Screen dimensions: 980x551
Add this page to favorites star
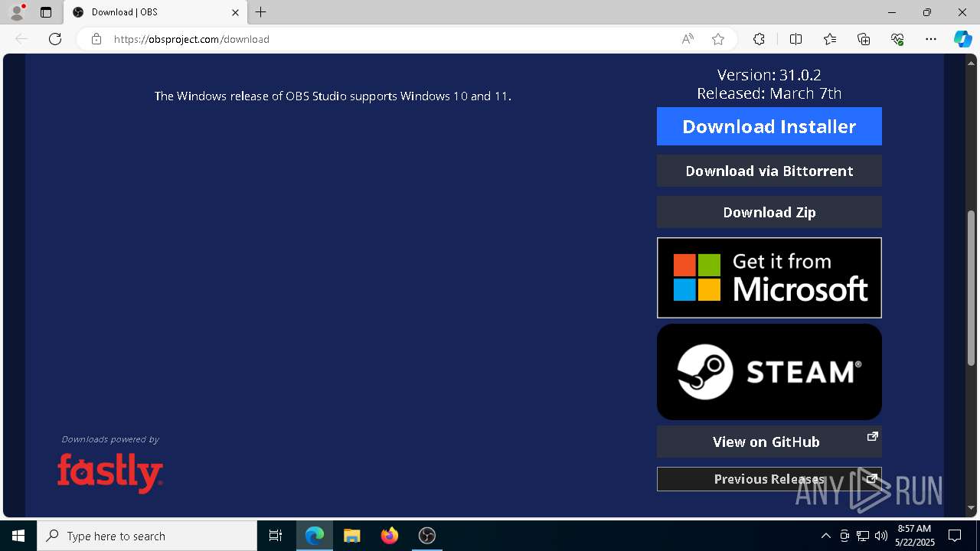[x=717, y=39]
